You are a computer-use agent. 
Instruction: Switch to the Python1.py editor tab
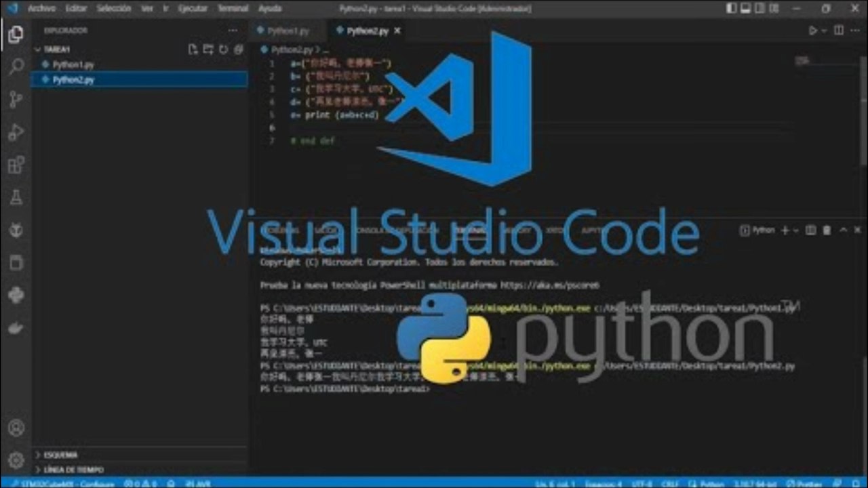click(289, 30)
